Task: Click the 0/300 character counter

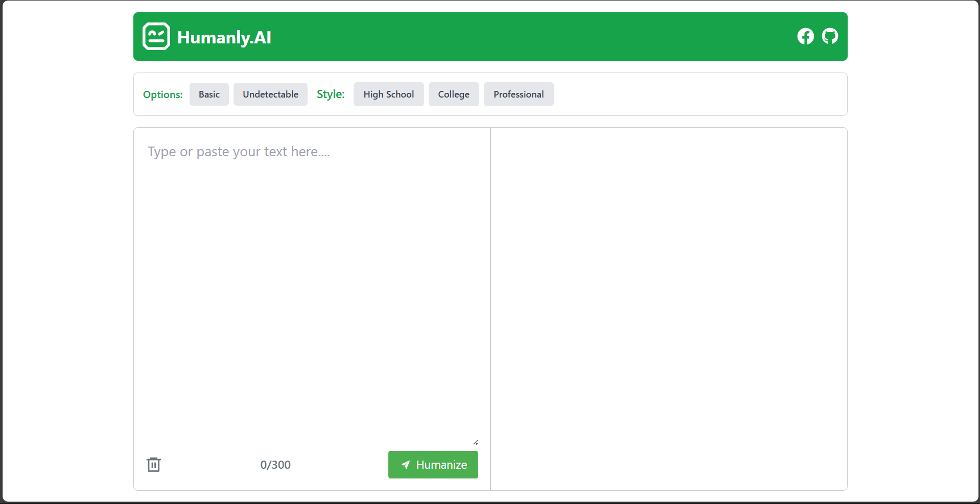Action: click(275, 465)
